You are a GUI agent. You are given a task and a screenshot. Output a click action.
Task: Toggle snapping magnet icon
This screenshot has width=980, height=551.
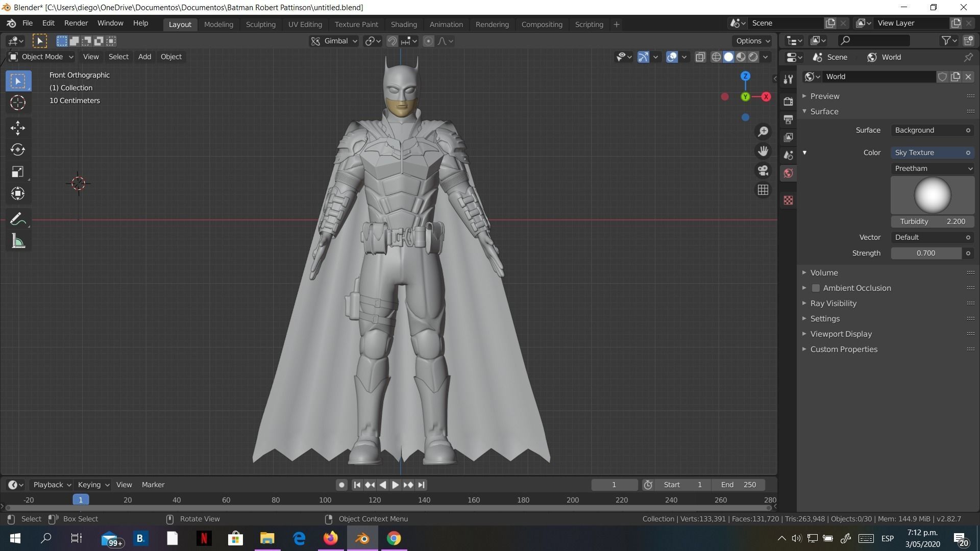click(392, 41)
